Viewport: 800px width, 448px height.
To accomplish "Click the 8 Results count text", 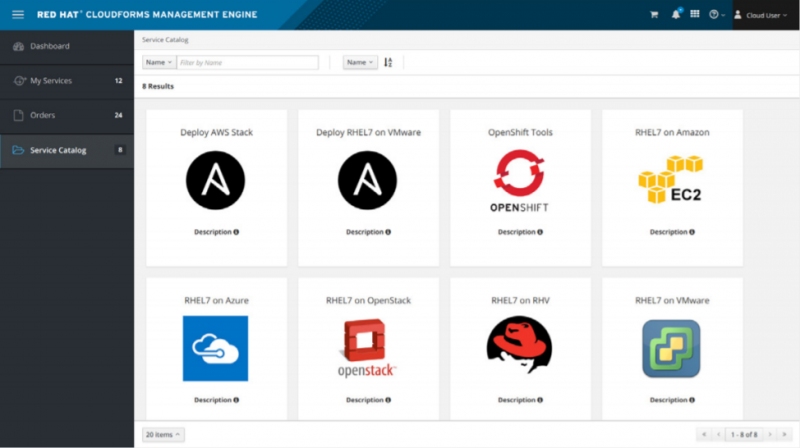I will [x=158, y=86].
